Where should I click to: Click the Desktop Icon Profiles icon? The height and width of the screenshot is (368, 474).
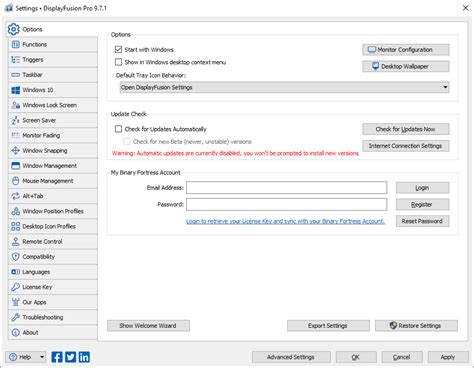click(16, 226)
